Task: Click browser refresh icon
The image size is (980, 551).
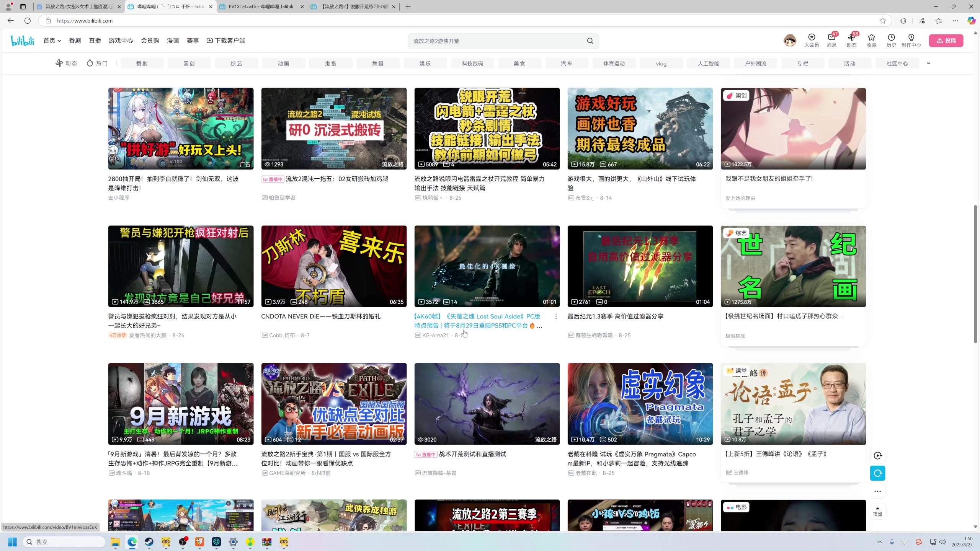Action: (28, 21)
